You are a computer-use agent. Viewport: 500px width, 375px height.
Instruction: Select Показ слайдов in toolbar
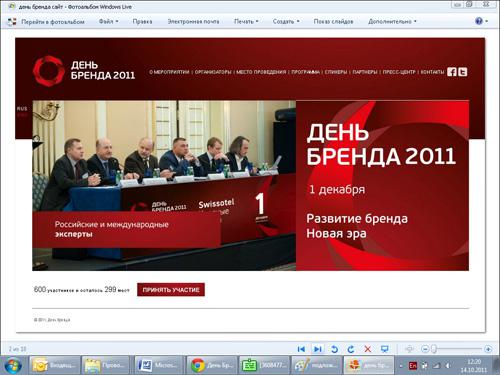(x=333, y=21)
